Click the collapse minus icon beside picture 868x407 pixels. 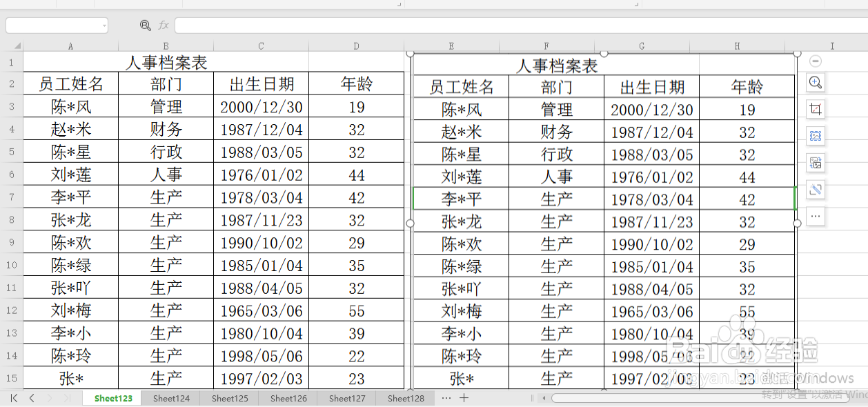(x=816, y=61)
